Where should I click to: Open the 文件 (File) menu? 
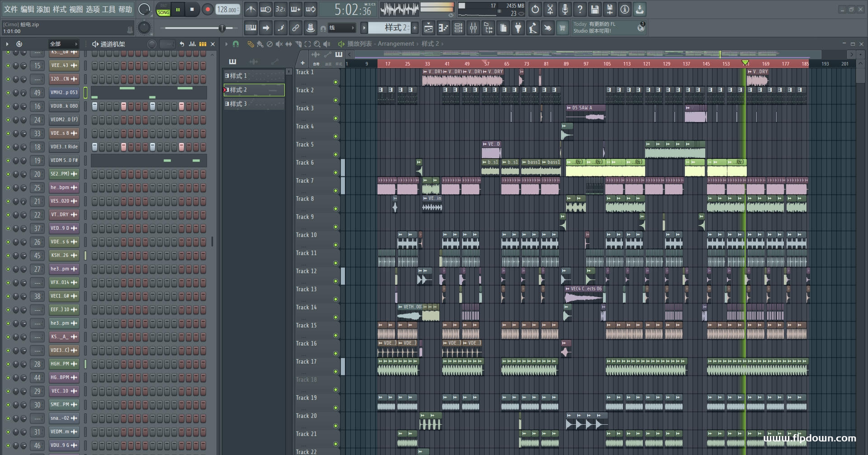pyautogui.click(x=11, y=9)
